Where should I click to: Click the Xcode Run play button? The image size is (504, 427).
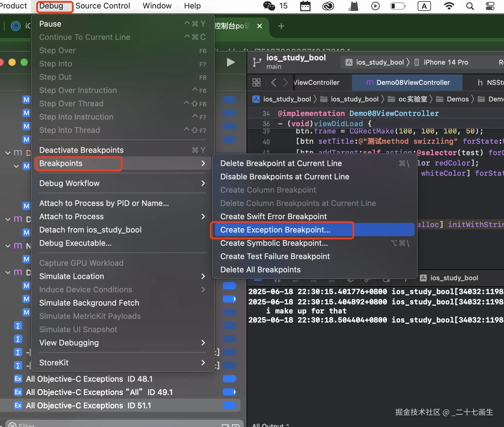[231, 62]
